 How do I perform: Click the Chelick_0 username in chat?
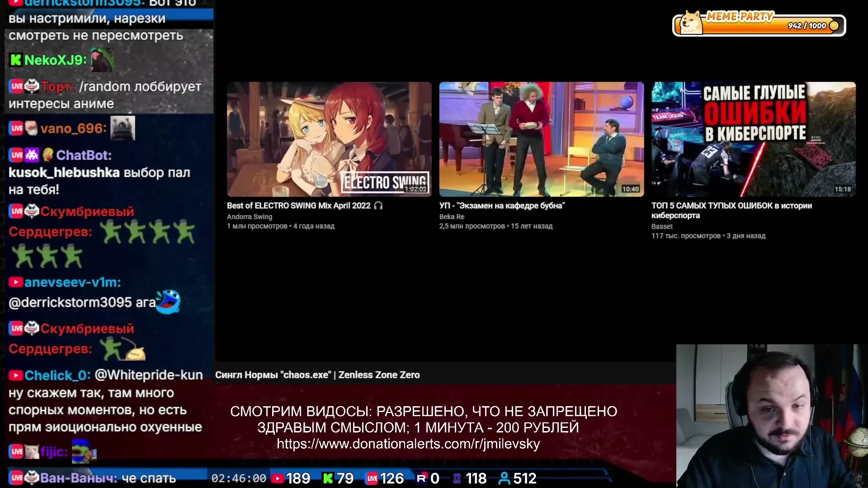pyautogui.click(x=57, y=375)
